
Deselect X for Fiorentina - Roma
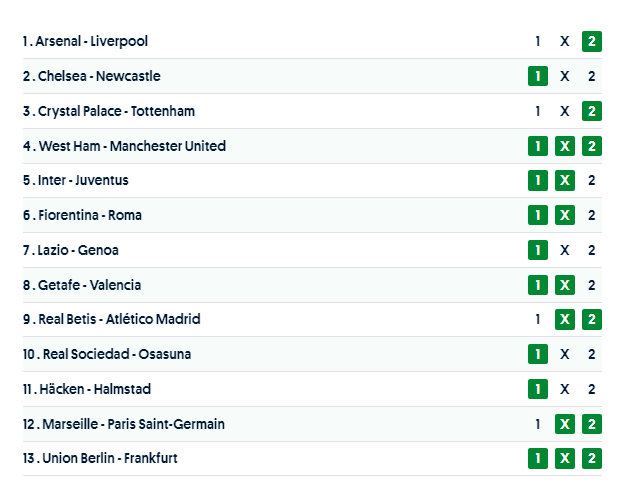tap(565, 215)
